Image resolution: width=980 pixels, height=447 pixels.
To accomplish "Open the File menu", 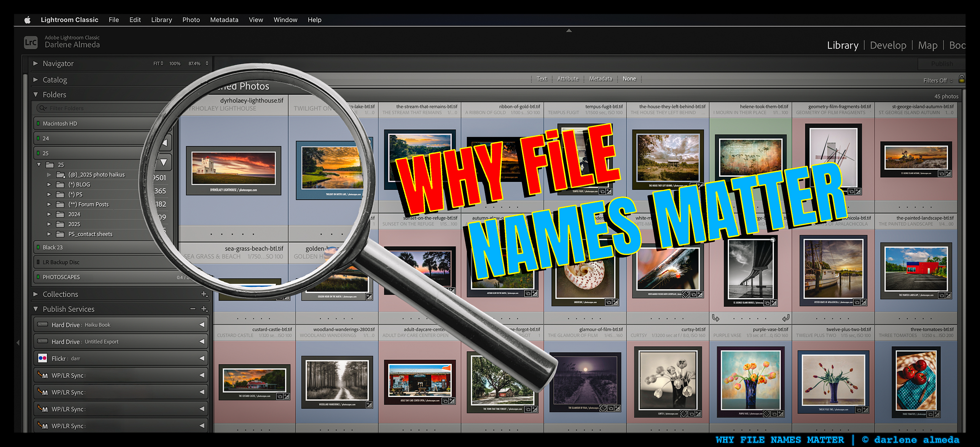I will pyautogui.click(x=114, y=20).
